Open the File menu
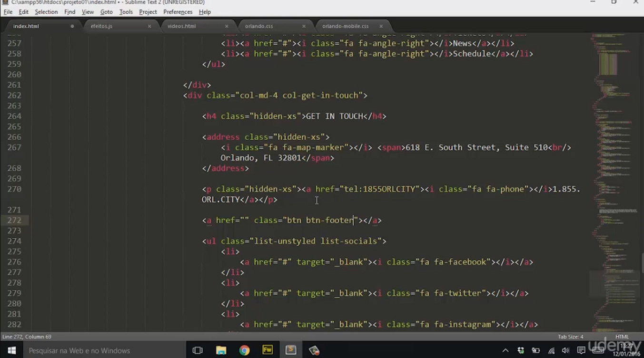Viewport: 644px width, 358px height. pyautogui.click(x=8, y=12)
